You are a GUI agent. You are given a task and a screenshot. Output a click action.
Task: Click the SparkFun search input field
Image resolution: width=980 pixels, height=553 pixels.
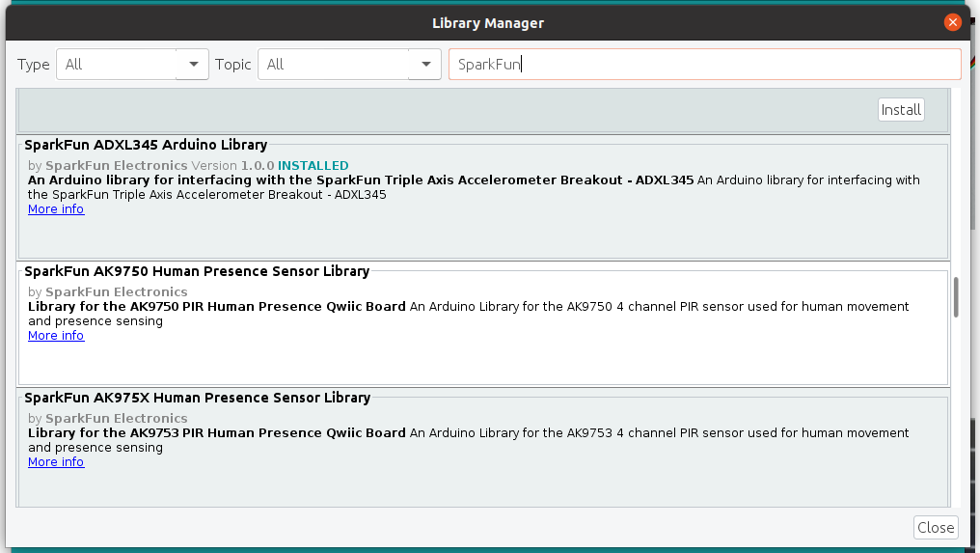coord(704,65)
